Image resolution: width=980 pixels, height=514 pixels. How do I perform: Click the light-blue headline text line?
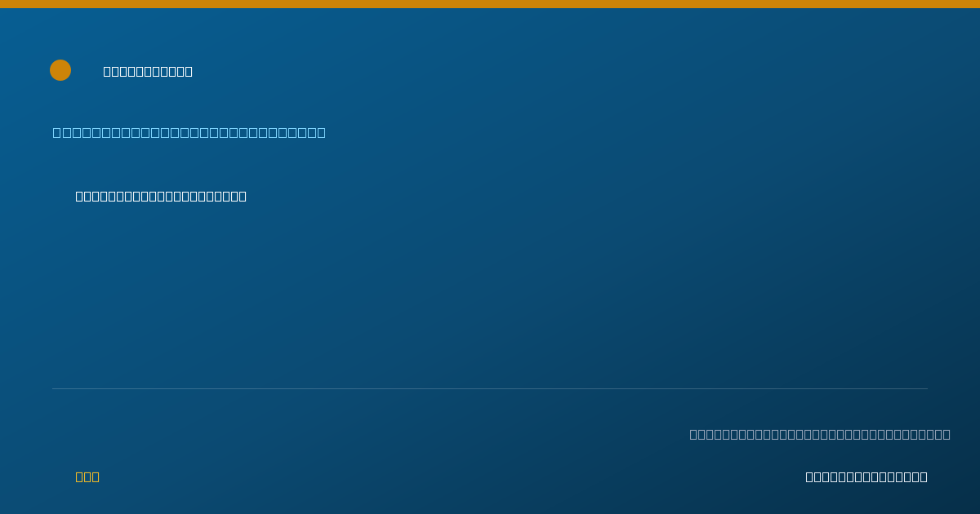pyautogui.click(x=189, y=132)
